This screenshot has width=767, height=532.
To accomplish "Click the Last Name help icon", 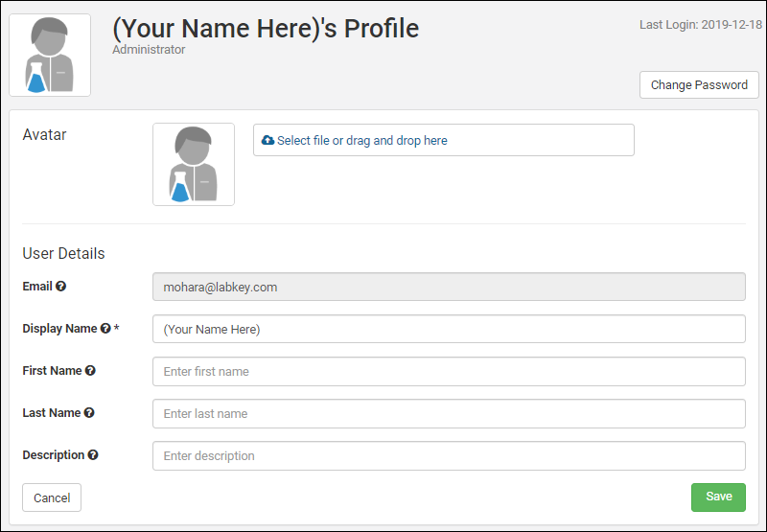I will (89, 413).
